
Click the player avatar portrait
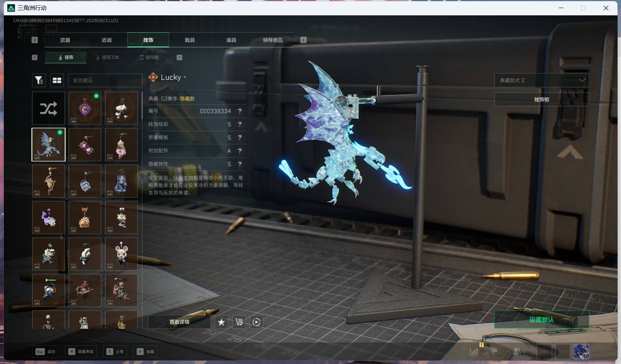coord(581,352)
